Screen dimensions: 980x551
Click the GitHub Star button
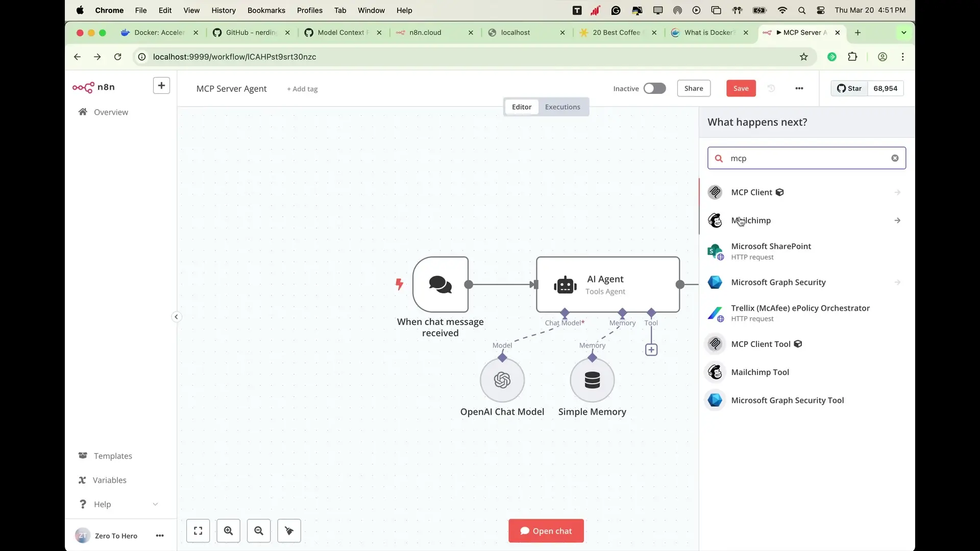pos(849,88)
